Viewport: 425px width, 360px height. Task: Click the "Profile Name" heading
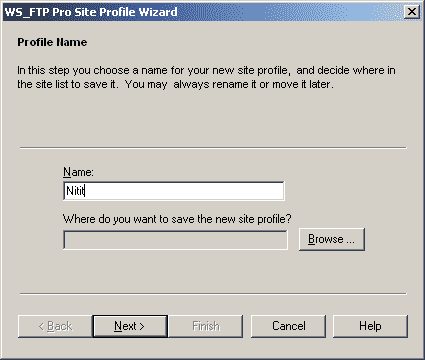click(52, 42)
